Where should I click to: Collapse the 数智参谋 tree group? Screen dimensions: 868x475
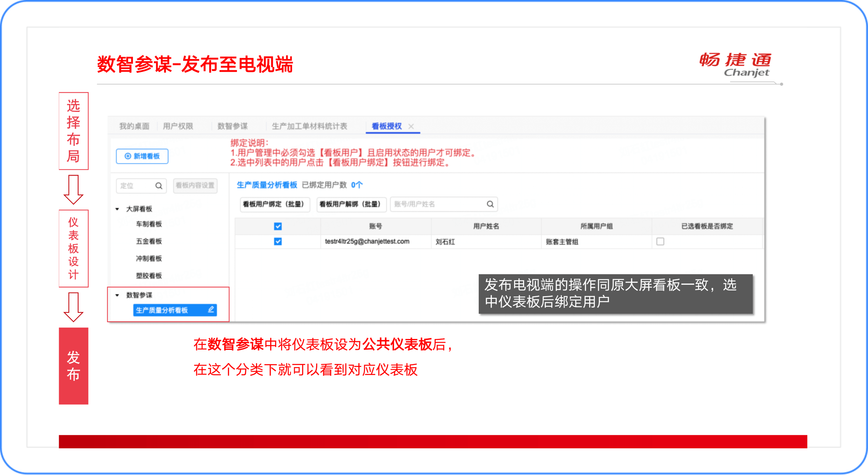(117, 295)
